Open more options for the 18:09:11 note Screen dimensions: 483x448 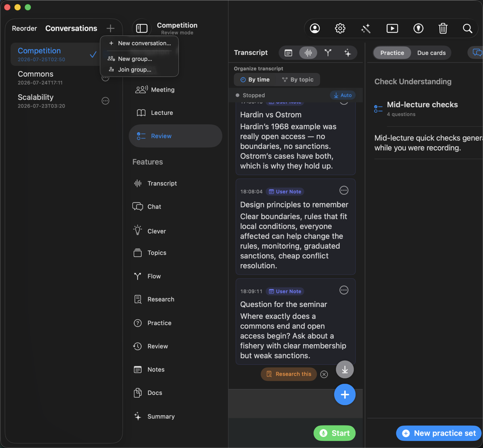click(344, 290)
